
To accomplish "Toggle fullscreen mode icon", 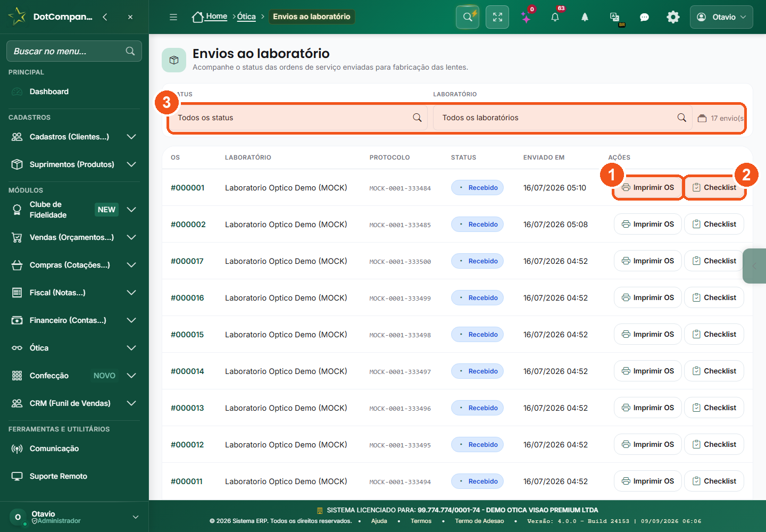I will (x=497, y=17).
